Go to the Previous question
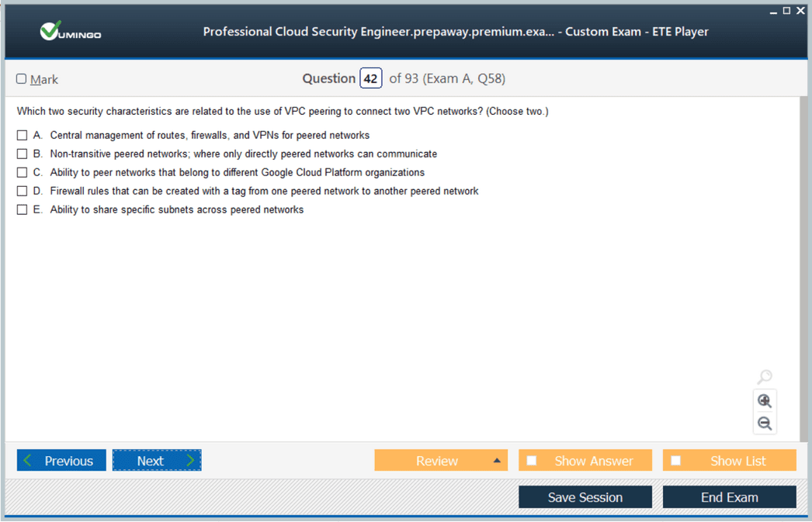812x522 pixels. pos(61,461)
